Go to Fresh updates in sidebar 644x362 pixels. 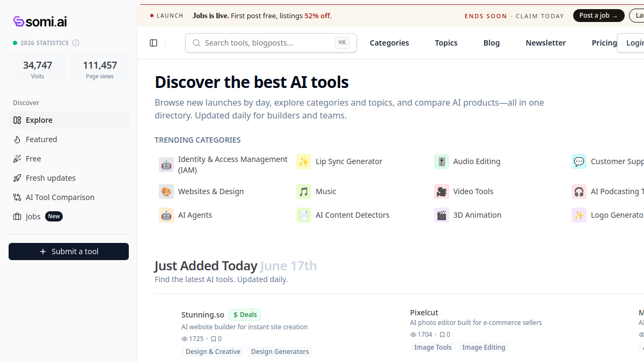tap(69, 178)
